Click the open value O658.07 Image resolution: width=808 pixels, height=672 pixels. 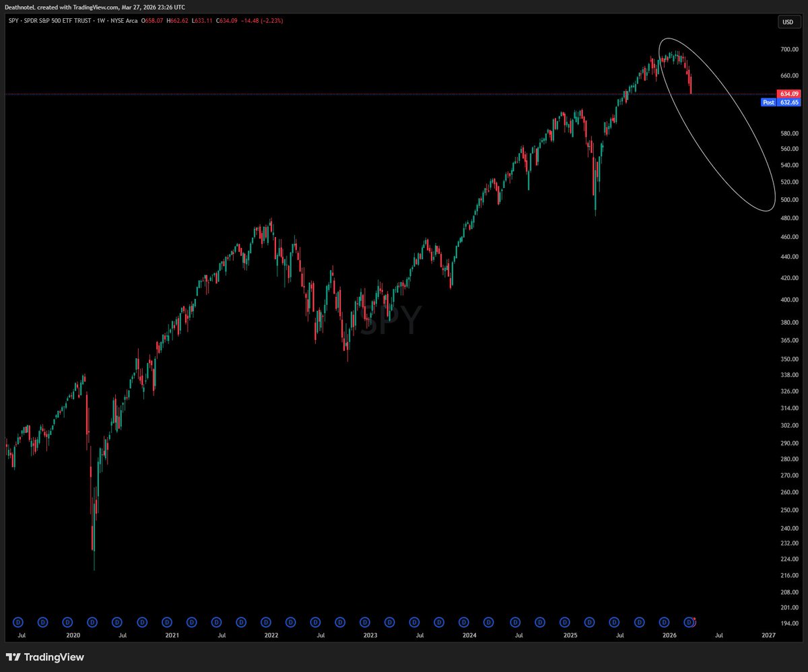[x=152, y=21]
